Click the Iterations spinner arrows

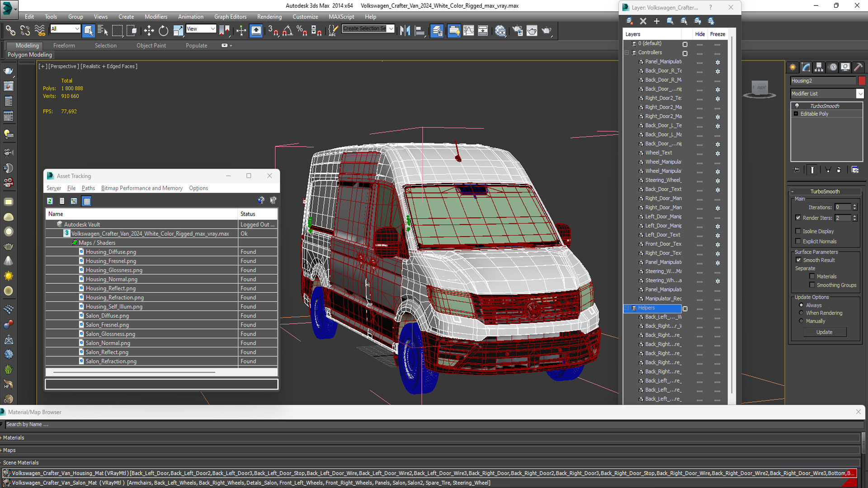coord(854,207)
